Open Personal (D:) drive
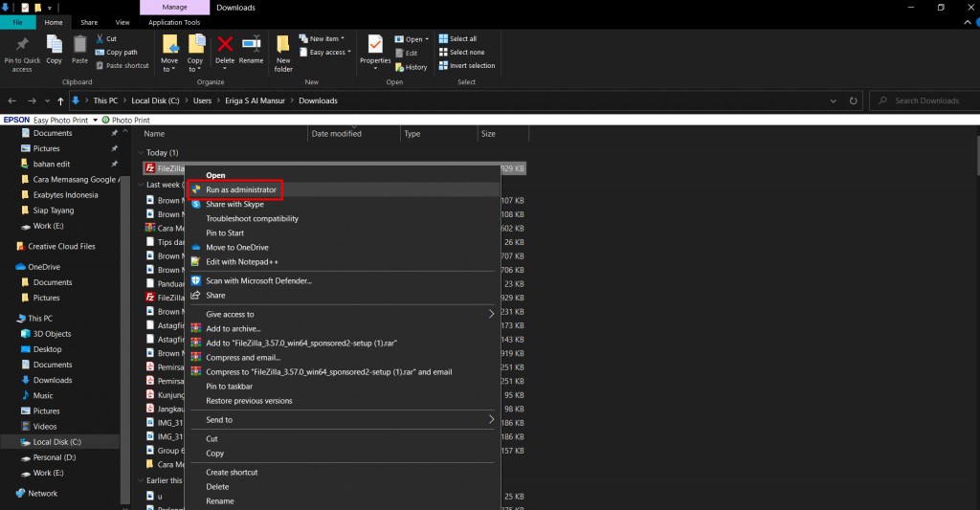The image size is (980, 510). [55, 457]
